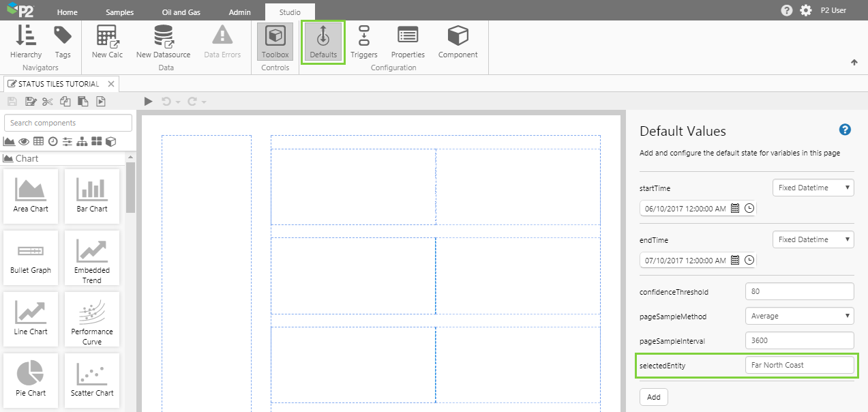Filter components by eye visibility category

[24, 141]
